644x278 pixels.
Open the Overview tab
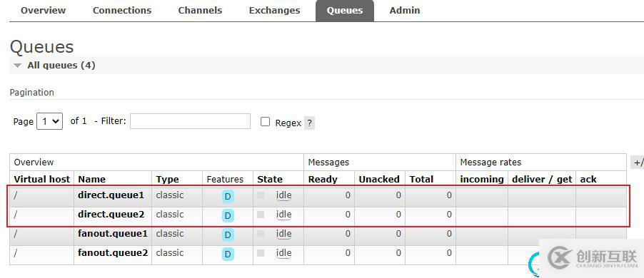pos(43,10)
